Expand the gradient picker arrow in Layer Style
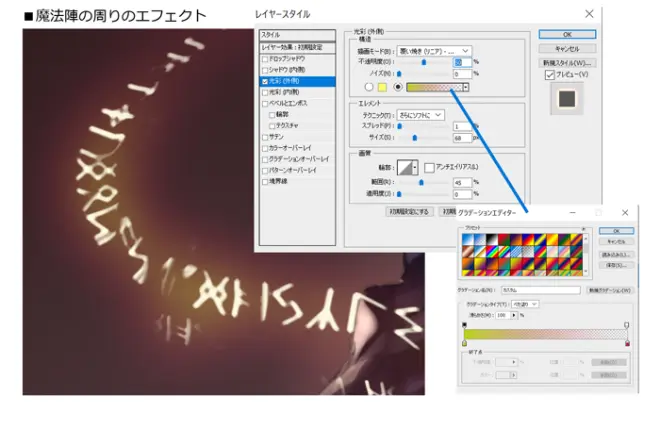660x446 pixels. coord(466,87)
